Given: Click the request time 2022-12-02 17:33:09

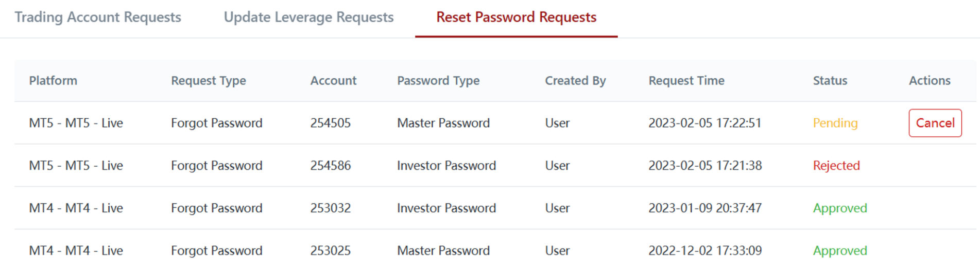Looking at the screenshot, I should [x=705, y=251].
